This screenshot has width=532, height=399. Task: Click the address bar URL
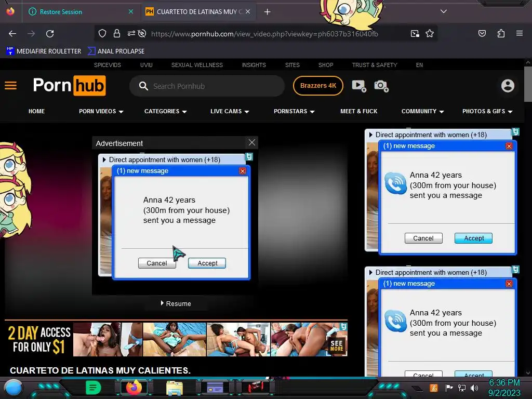coord(264,34)
